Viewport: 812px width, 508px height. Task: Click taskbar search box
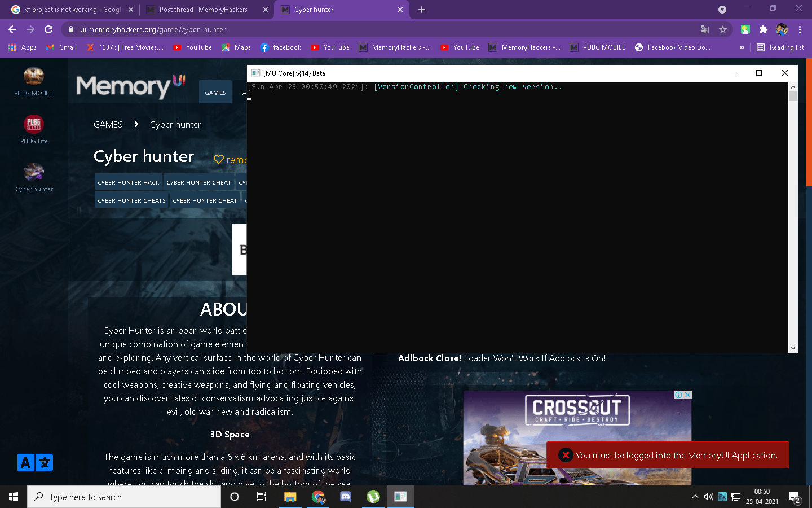tap(124, 497)
